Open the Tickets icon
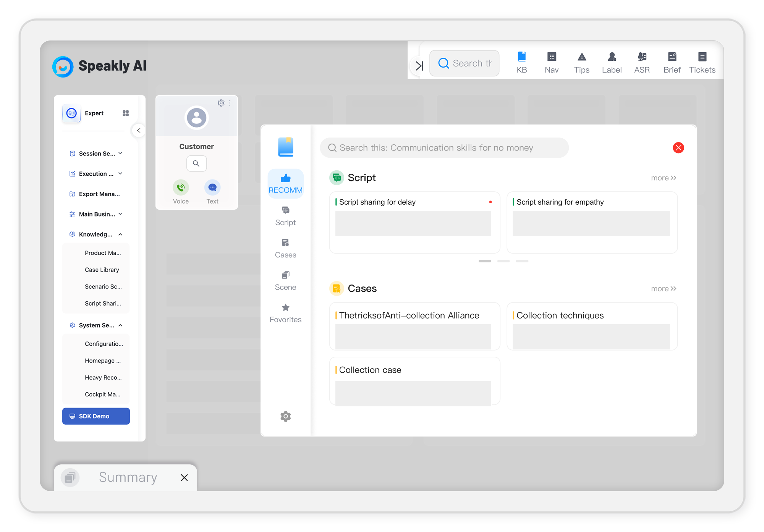Screen dimensions: 764x532 (x=702, y=61)
